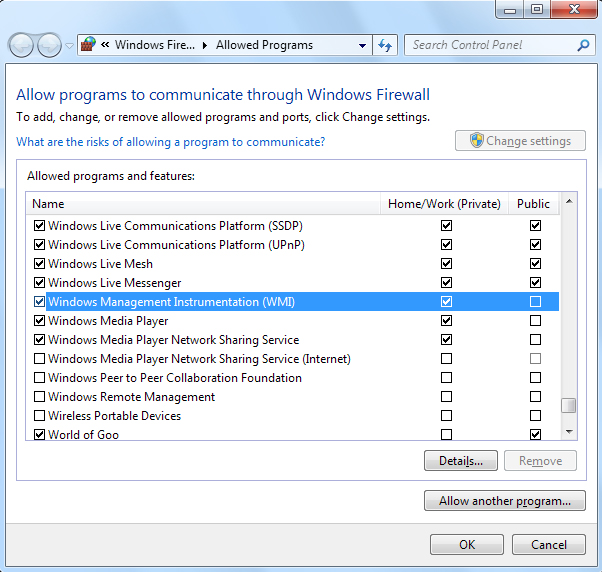Open risks of allowing a program link
602x572 pixels.
170,142
